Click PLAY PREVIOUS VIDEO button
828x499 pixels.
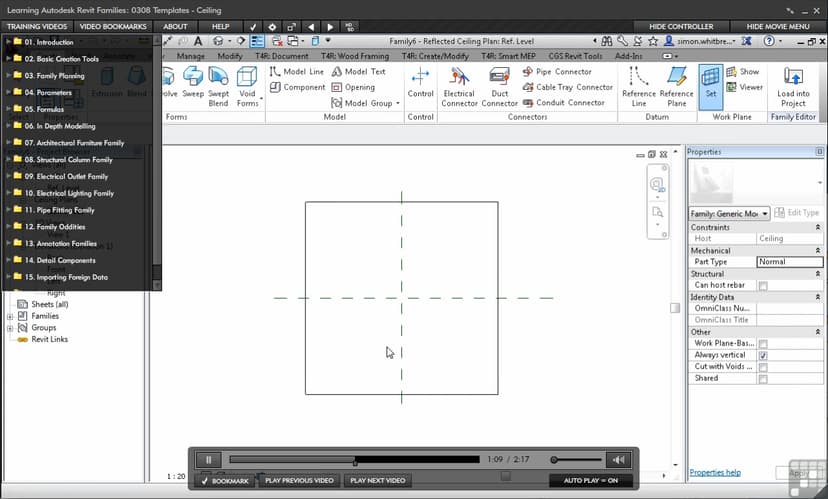coord(299,481)
